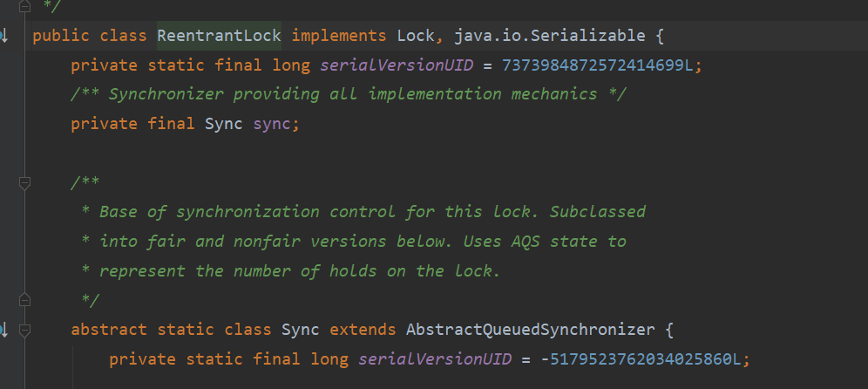Image resolution: width=868 pixels, height=389 pixels.
Task: Click fold marker at Javadoc closing */ above Sync class
Action: (24, 300)
